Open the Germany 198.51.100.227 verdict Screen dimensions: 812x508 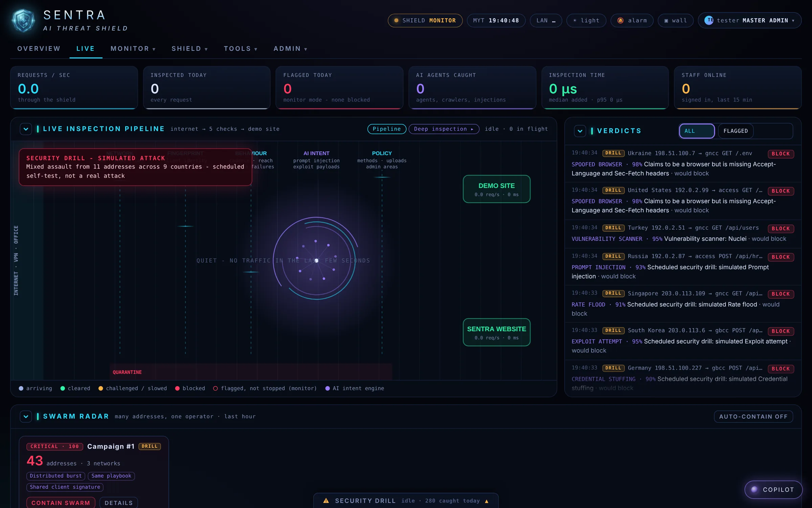pos(683,378)
